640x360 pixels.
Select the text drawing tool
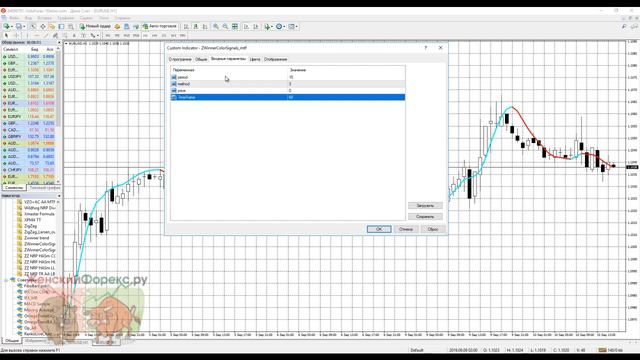point(74,36)
